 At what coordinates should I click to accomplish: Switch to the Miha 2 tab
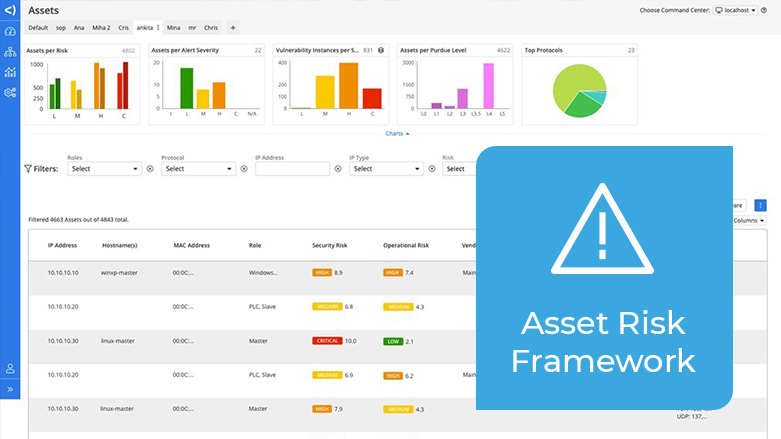[101, 28]
